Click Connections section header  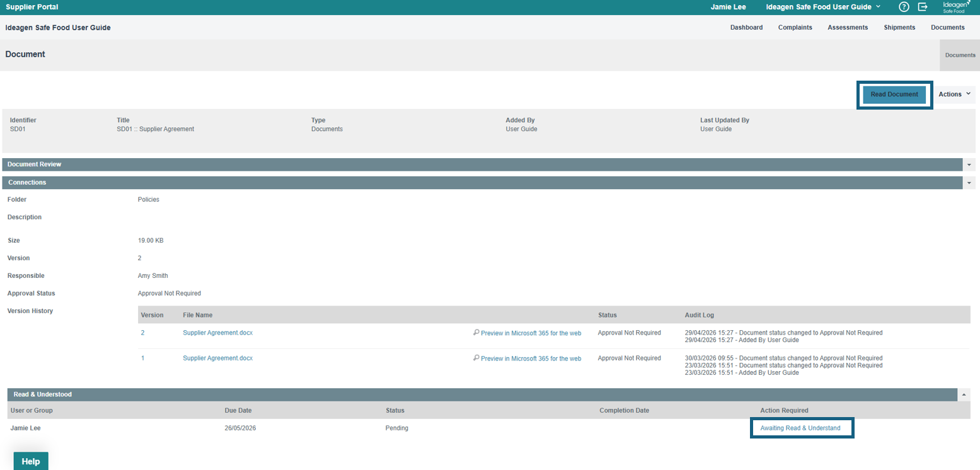click(483, 183)
